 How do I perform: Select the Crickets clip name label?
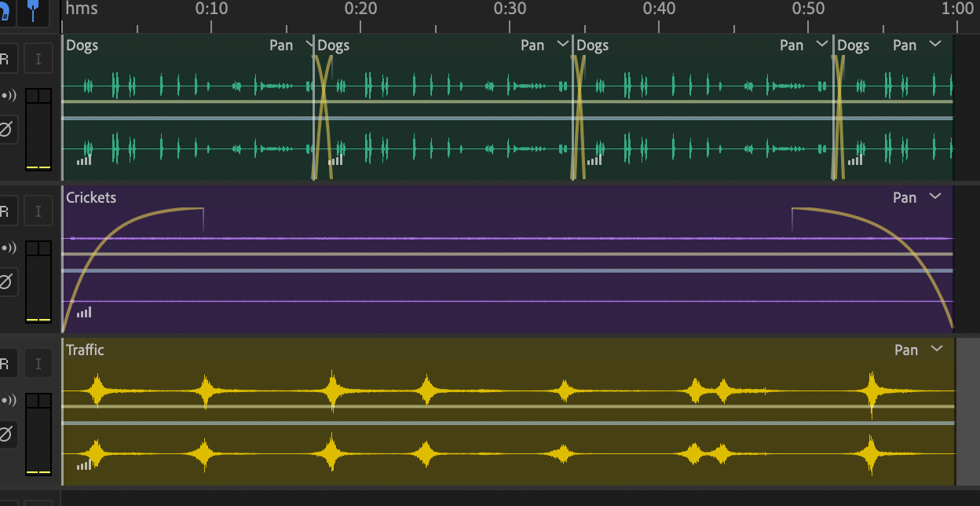coord(91,198)
